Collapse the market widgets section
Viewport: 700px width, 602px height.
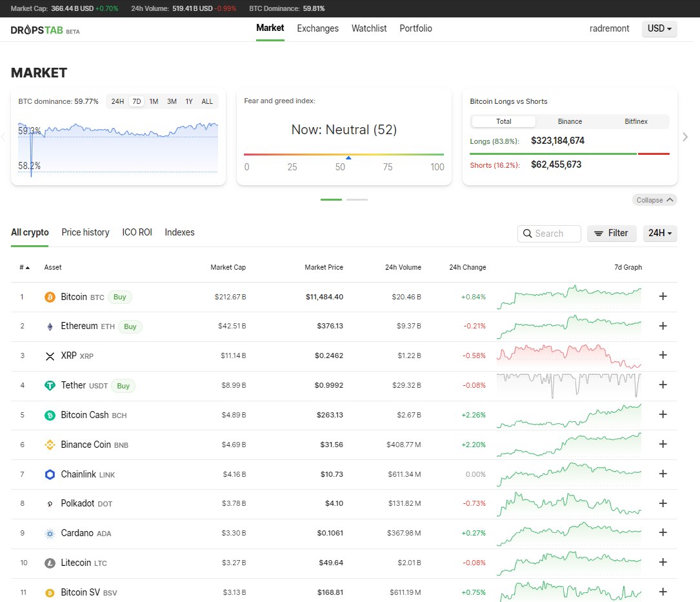[x=654, y=200]
